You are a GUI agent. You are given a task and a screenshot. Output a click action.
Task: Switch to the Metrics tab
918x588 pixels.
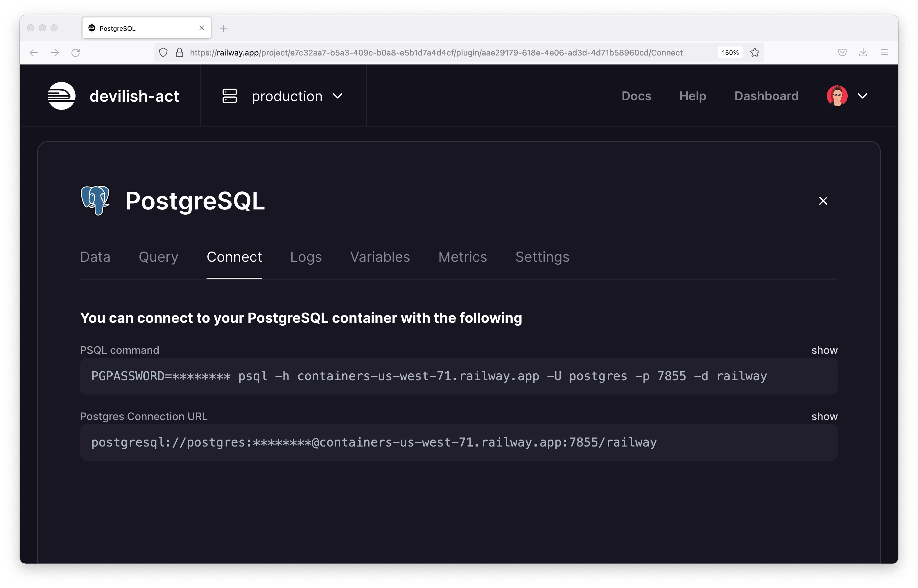pos(462,257)
